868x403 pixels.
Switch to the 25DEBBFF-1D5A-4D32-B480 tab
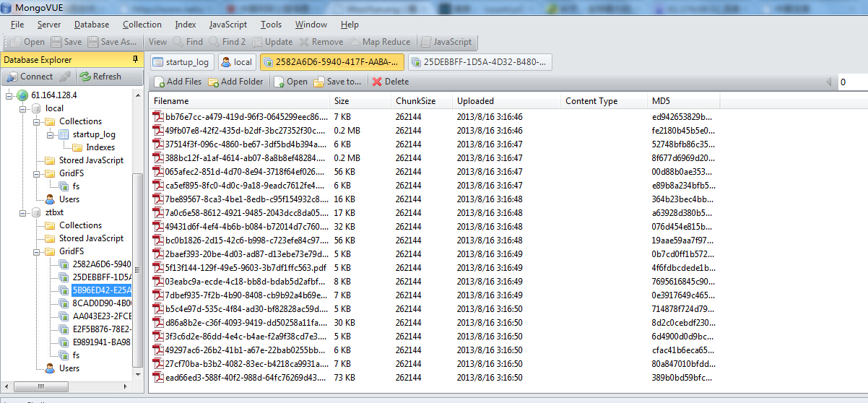point(480,62)
